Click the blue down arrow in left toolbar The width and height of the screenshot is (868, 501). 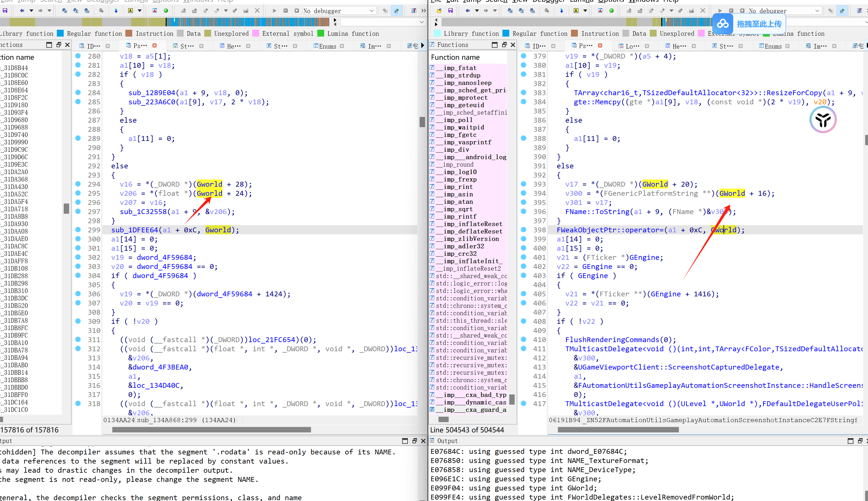coord(116,11)
